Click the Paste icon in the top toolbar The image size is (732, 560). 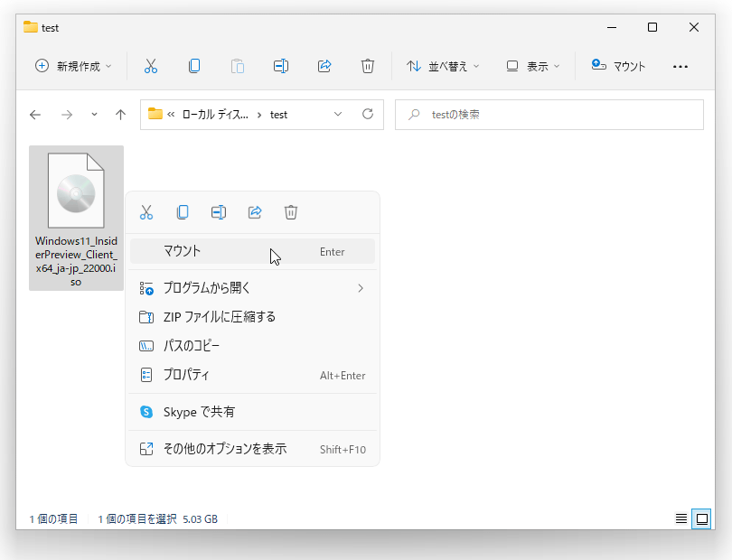(x=238, y=66)
